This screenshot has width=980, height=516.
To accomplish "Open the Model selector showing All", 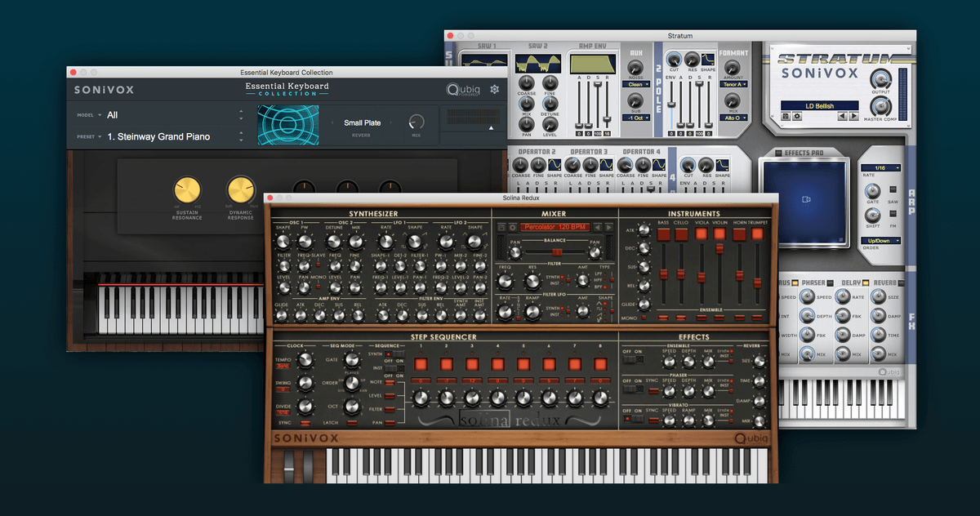I will tap(171, 115).
